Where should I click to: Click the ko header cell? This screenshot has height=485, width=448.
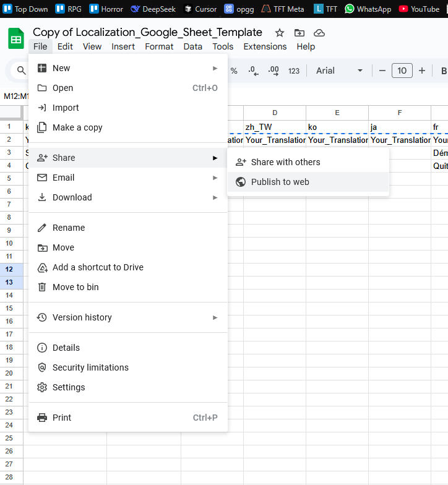337,127
